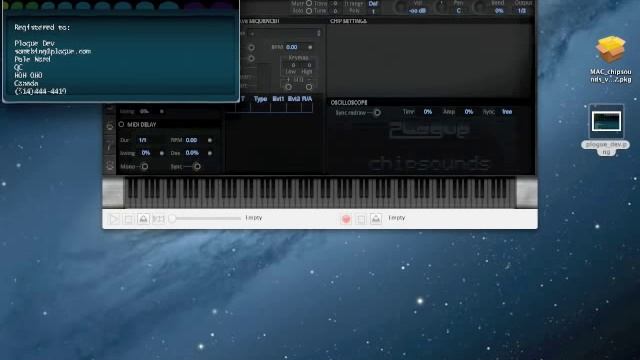Image resolution: width=640 pixels, height=360 pixels.
Task: Toggle the upper switch left of wave sequencer BPM
Action: click(251, 47)
